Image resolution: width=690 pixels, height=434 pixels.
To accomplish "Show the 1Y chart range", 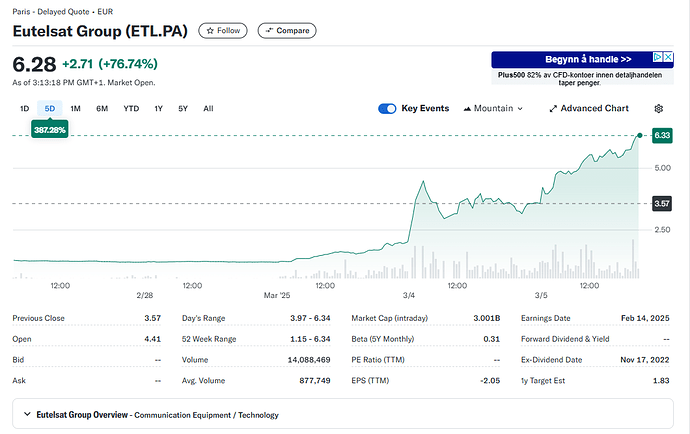I will coord(159,109).
